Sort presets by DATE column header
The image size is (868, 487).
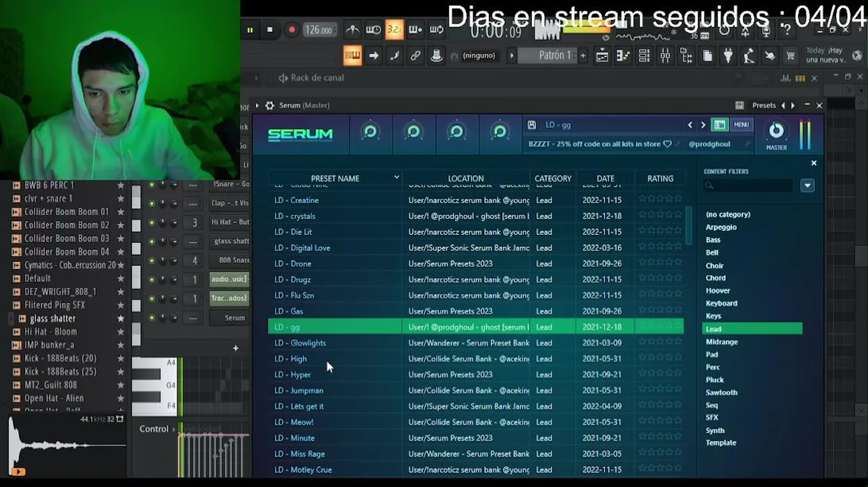tap(605, 179)
